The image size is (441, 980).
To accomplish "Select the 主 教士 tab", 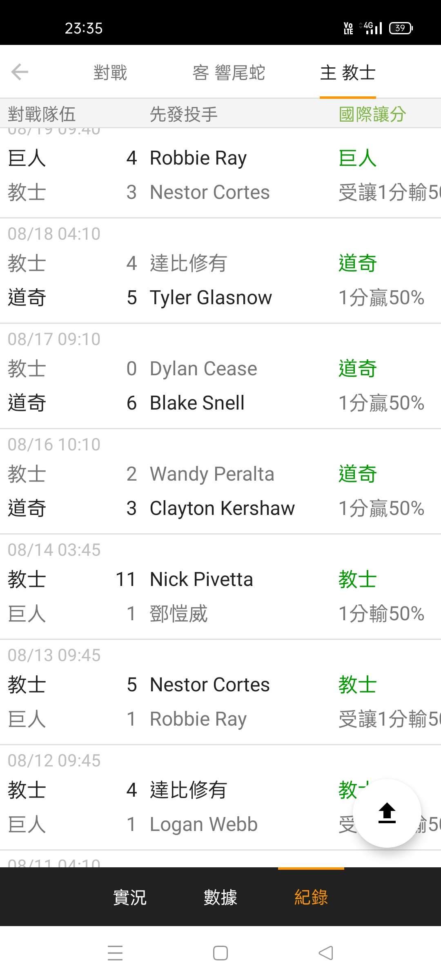I will tap(347, 73).
